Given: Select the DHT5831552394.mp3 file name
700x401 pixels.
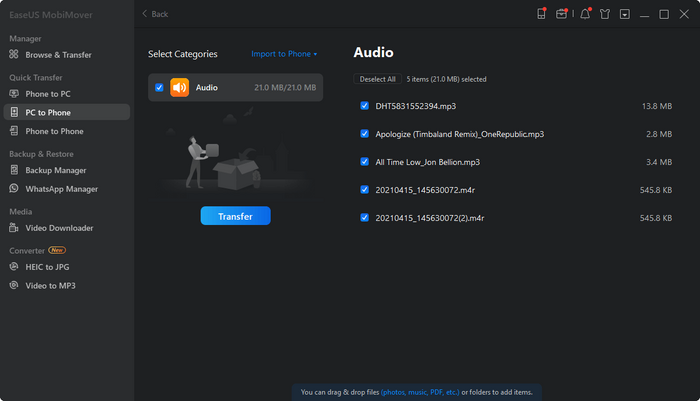Looking at the screenshot, I should point(416,106).
